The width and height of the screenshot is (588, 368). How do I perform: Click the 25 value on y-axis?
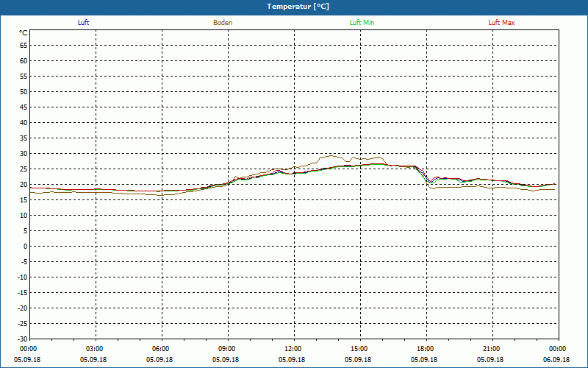coord(24,169)
